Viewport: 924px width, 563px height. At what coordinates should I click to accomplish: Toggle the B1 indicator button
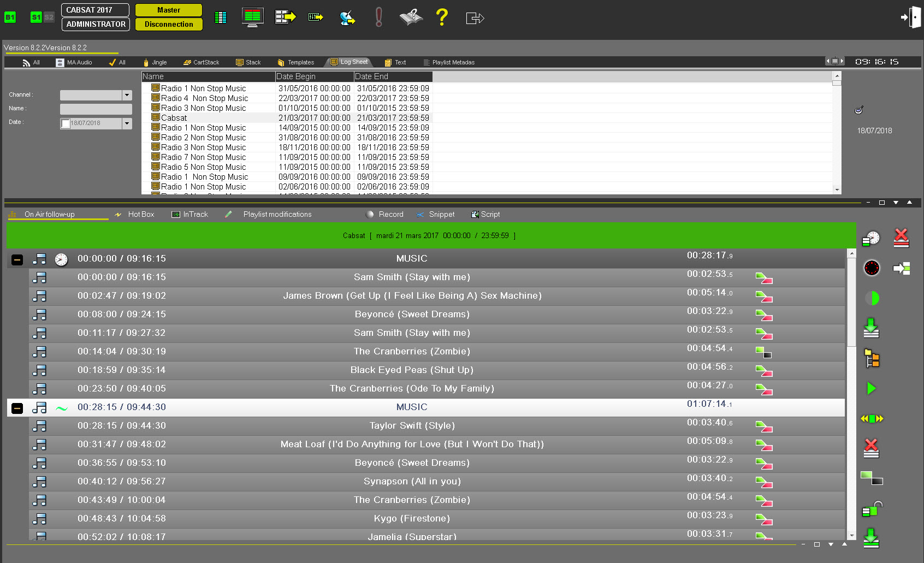point(10,17)
